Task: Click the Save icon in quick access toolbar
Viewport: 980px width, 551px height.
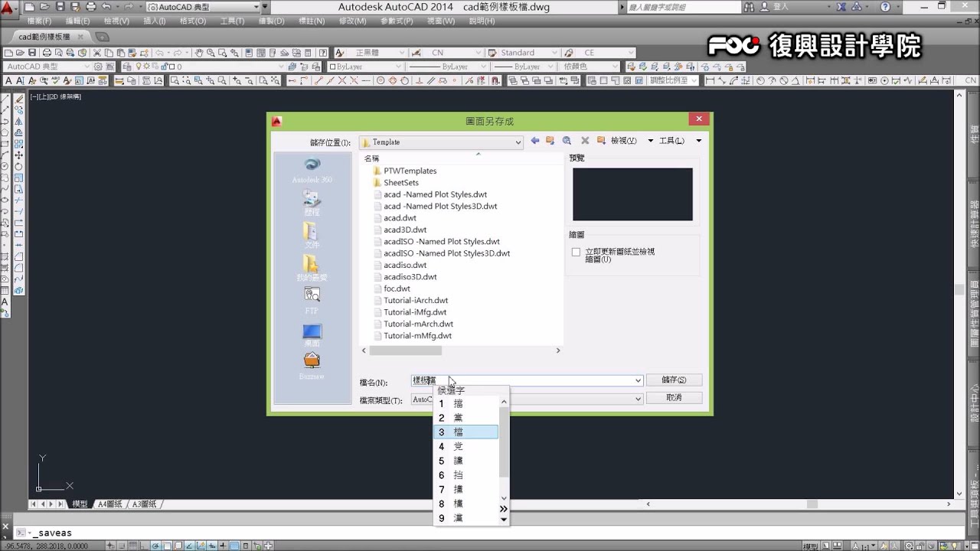Action: [60, 7]
